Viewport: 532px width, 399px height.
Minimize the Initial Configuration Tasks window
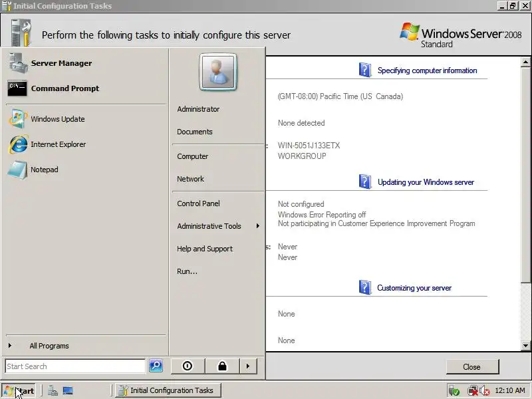[x=503, y=6]
